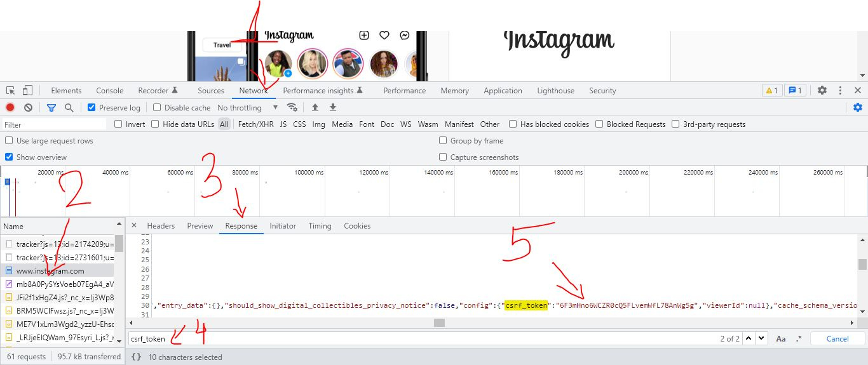Check the Invert filter checkbox

click(x=118, y=124)
